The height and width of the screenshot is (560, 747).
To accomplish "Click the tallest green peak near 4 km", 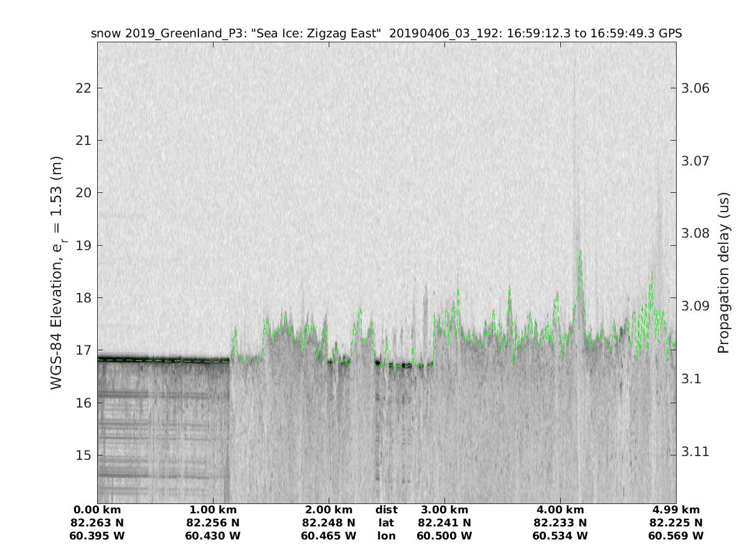I will [x=580, y=252].
